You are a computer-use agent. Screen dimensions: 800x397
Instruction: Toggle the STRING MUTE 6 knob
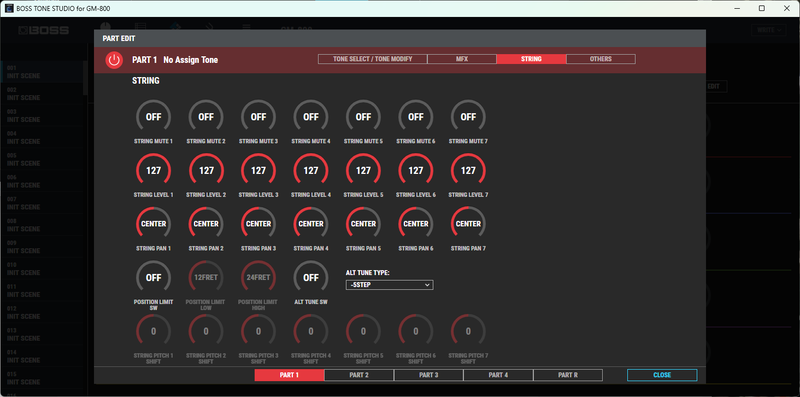pos(416,117)
